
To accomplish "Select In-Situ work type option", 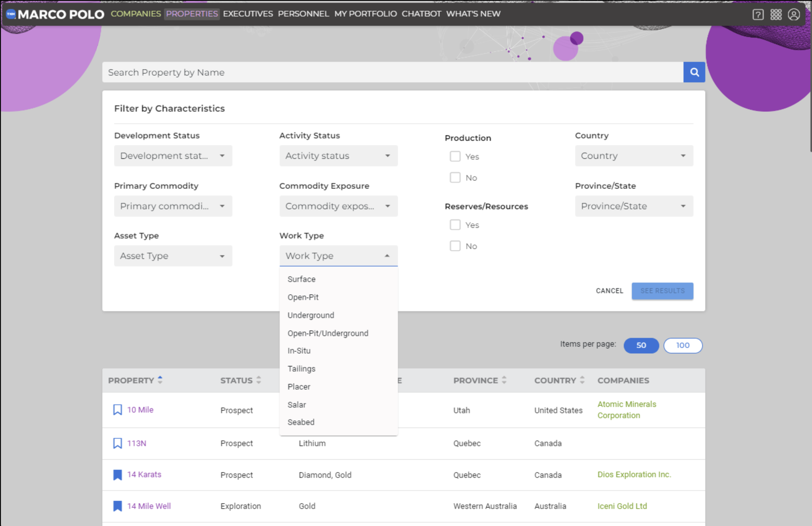I will click(x=338, y=351).
